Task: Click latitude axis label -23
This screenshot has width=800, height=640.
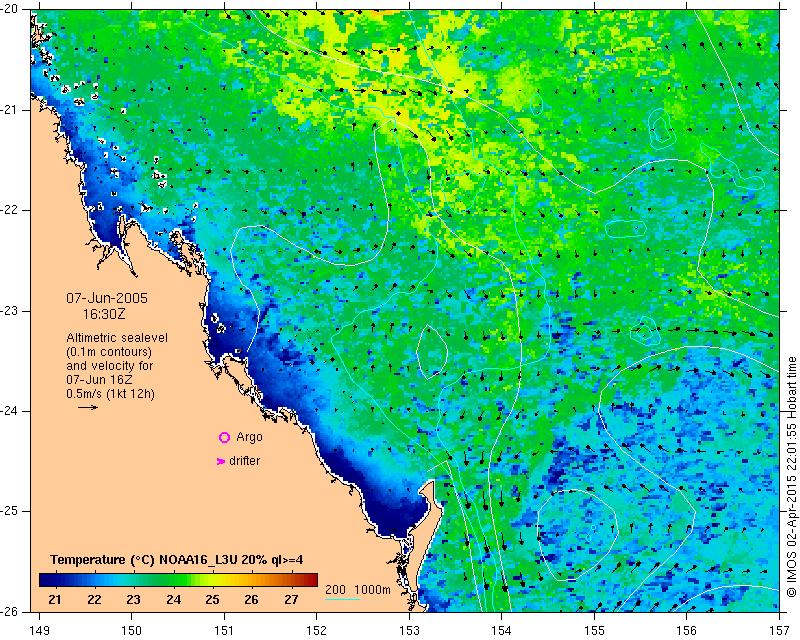Action: (x=9, y=311)
